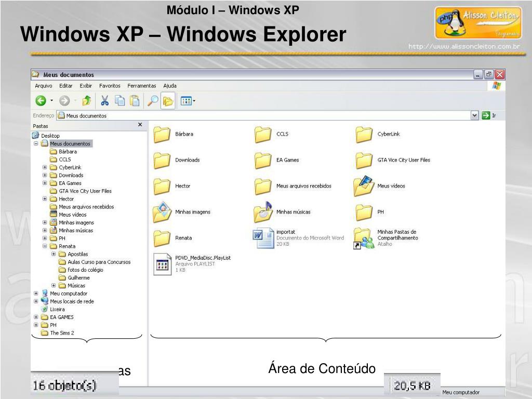Viewport: 532px width, 399px height.
Task: Expand the Apostilas tree node
Action: tap(54, 254)
